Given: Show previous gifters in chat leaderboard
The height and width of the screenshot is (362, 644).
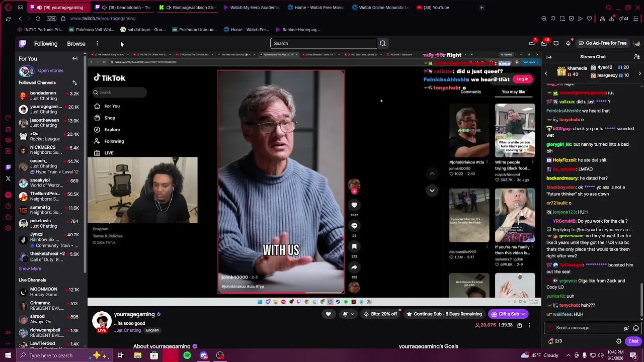Looking at the screenshot, I should click(546, 74).
